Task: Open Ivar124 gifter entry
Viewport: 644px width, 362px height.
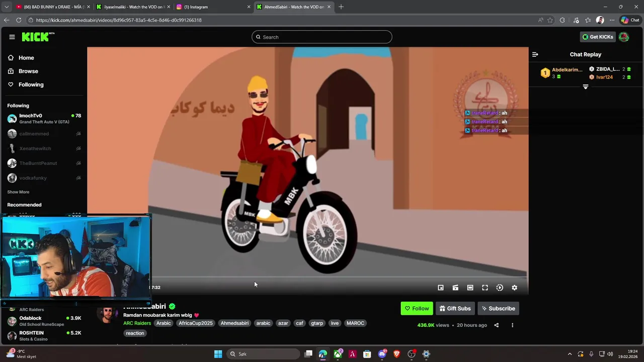Action: pos(611,77)
